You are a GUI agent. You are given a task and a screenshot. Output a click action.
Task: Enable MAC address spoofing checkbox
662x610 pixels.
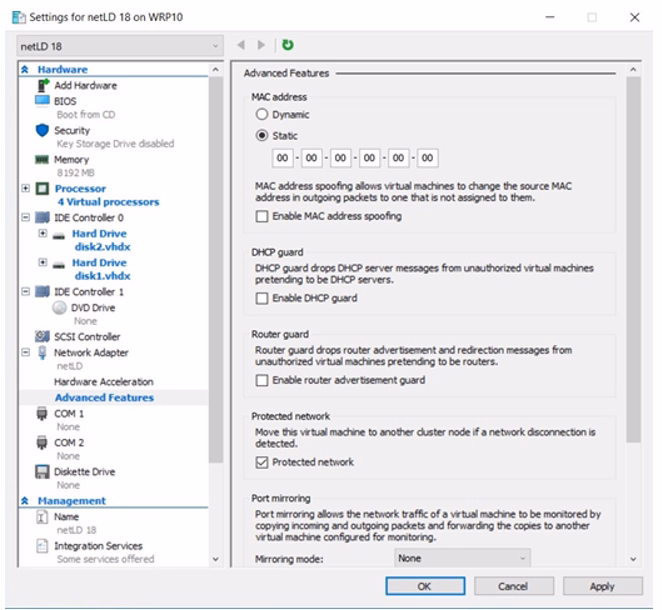262,216
